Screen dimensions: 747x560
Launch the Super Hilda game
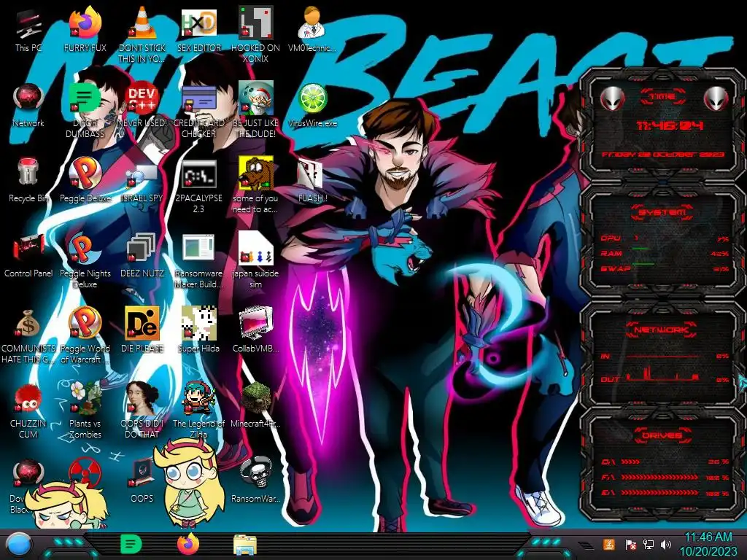[198, 330]
